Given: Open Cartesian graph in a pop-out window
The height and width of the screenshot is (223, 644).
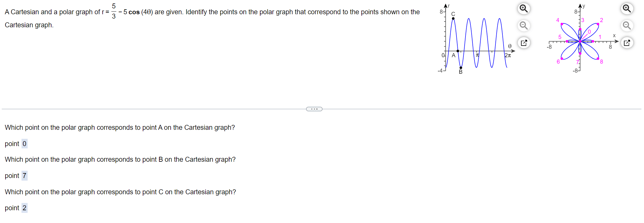Looking at the screenshot, I should [x=524, y=43].
